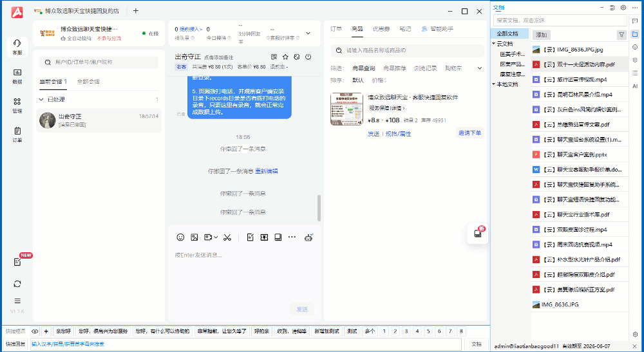Click the star favorite icon for 出奇守正
The width and height of the screenshot is (644, 352).
coord(285,57)
